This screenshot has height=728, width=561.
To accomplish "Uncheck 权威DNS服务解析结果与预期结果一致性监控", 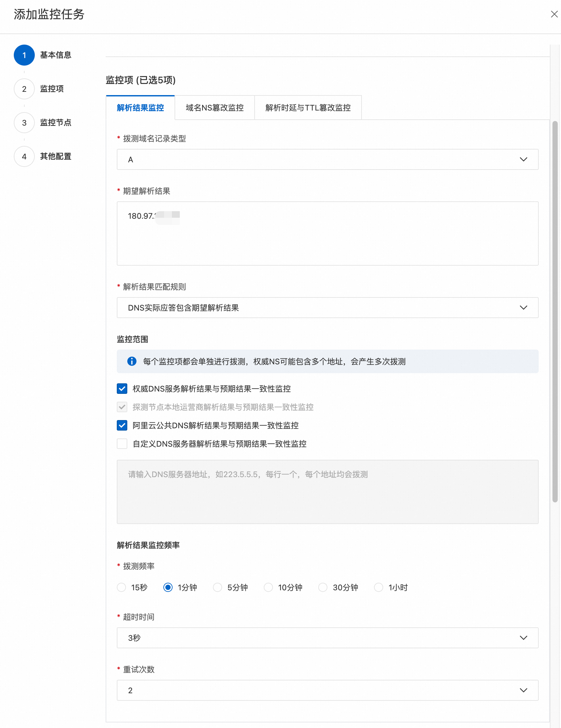I will 122,389.
